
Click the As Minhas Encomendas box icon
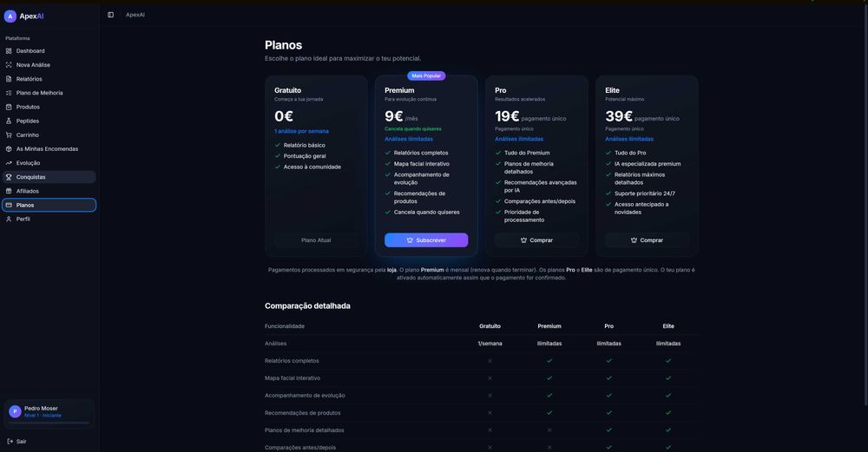pyautogui.click(x=9, y=149)
